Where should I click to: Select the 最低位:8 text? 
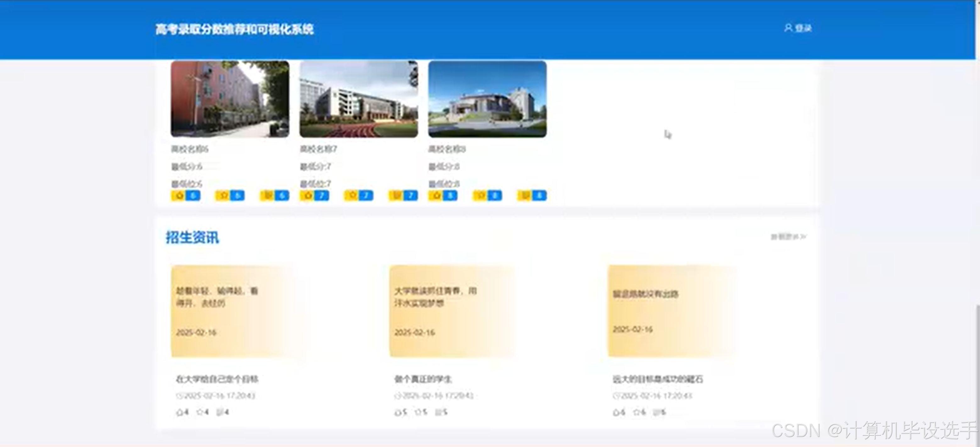(444, 184)
